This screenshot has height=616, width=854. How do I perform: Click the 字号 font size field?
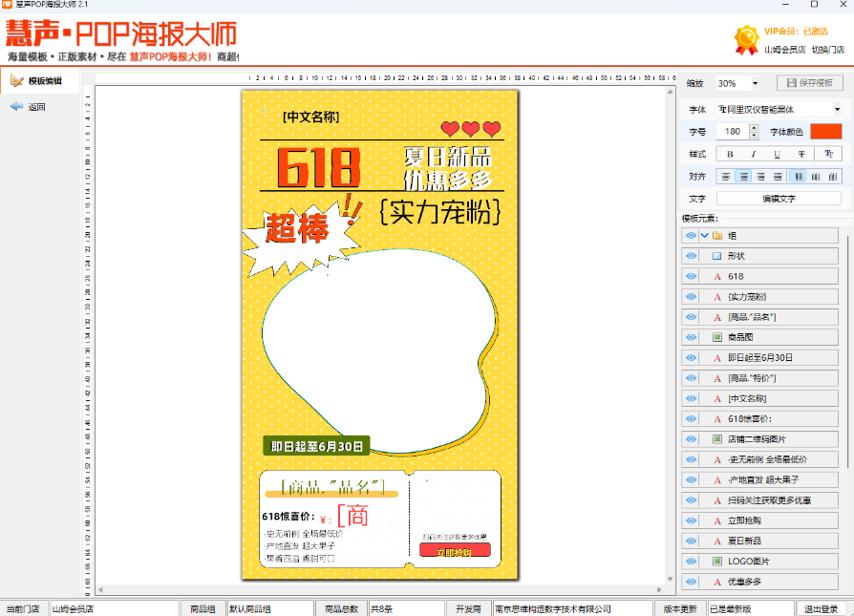click(x=734, y=132)
